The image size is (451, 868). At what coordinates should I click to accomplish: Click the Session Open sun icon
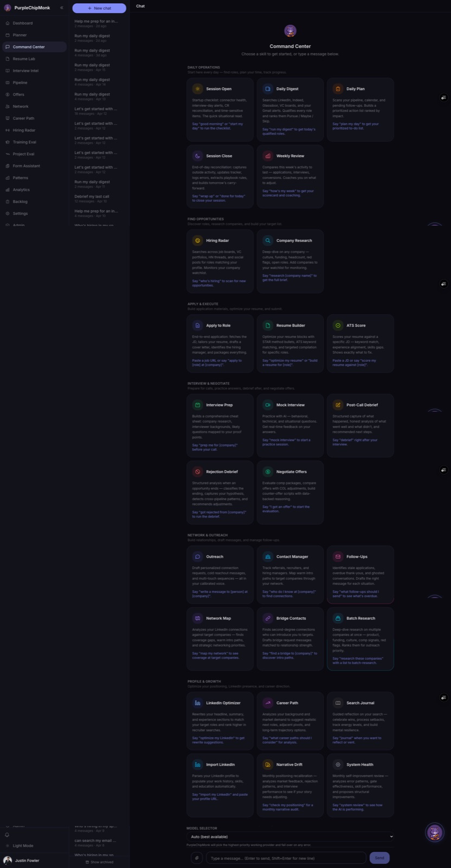(x=198, y=88)
